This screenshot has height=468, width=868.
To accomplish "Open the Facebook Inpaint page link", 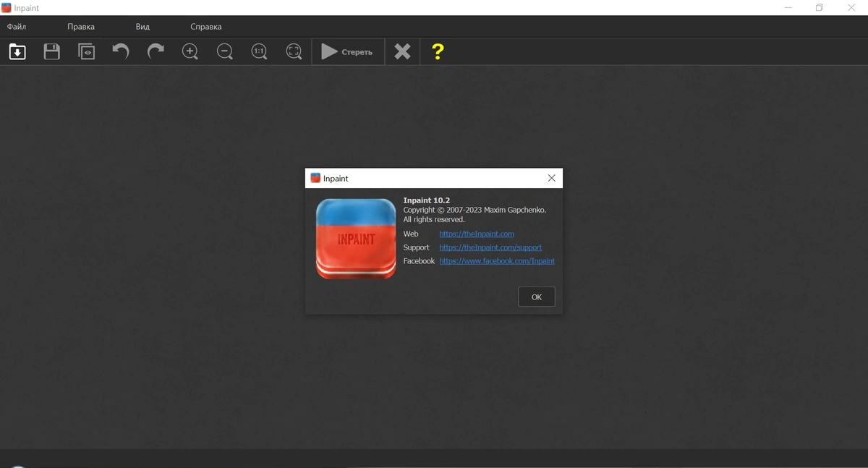I will (x=497, y=261).
